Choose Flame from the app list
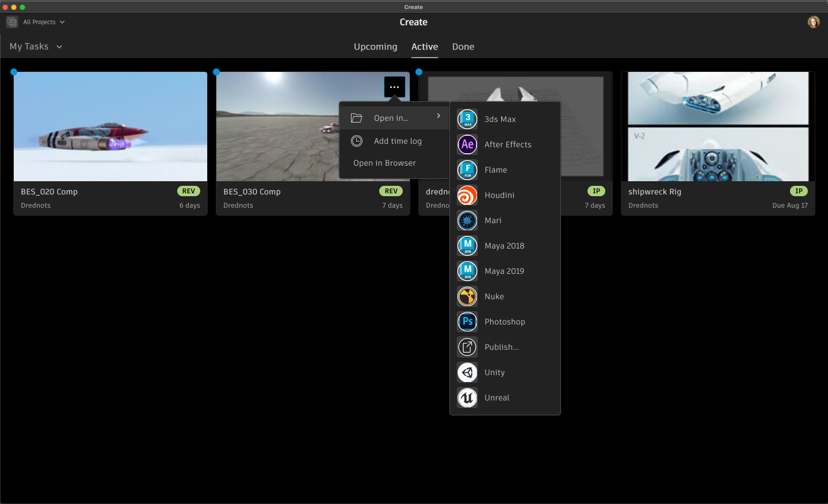Screen dimensions: 828x504 [505, 170]
